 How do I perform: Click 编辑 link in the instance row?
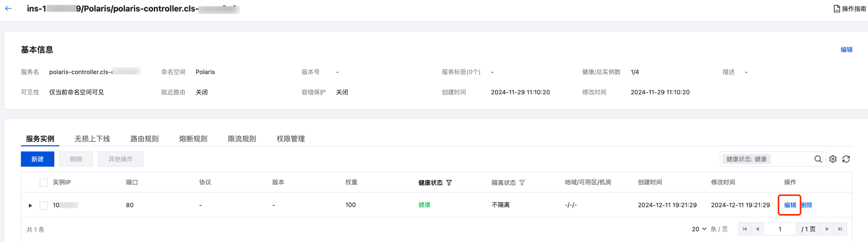point(790,205)
